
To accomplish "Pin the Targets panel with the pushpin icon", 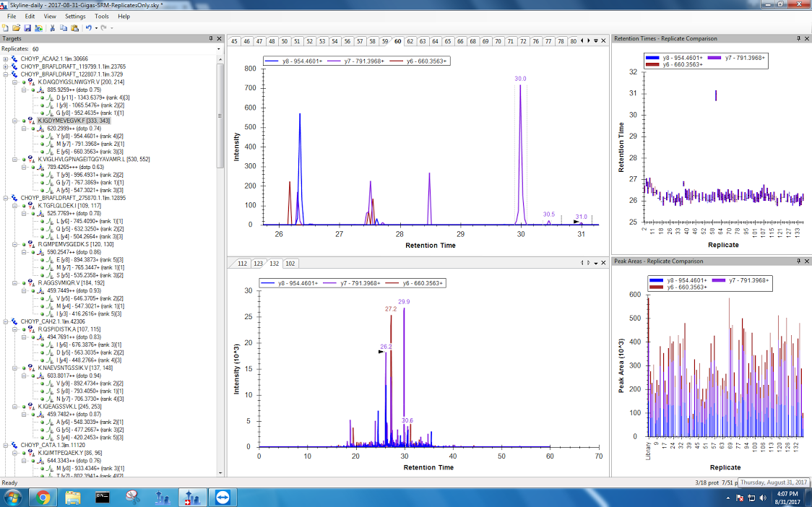I will [x=210, y=38].
